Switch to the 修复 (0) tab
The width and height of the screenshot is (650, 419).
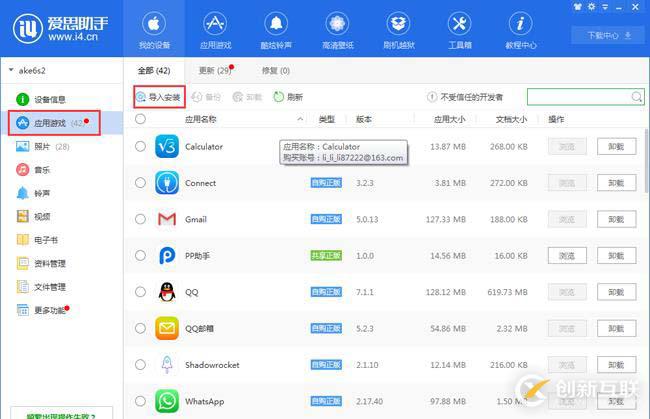[275, 70]
